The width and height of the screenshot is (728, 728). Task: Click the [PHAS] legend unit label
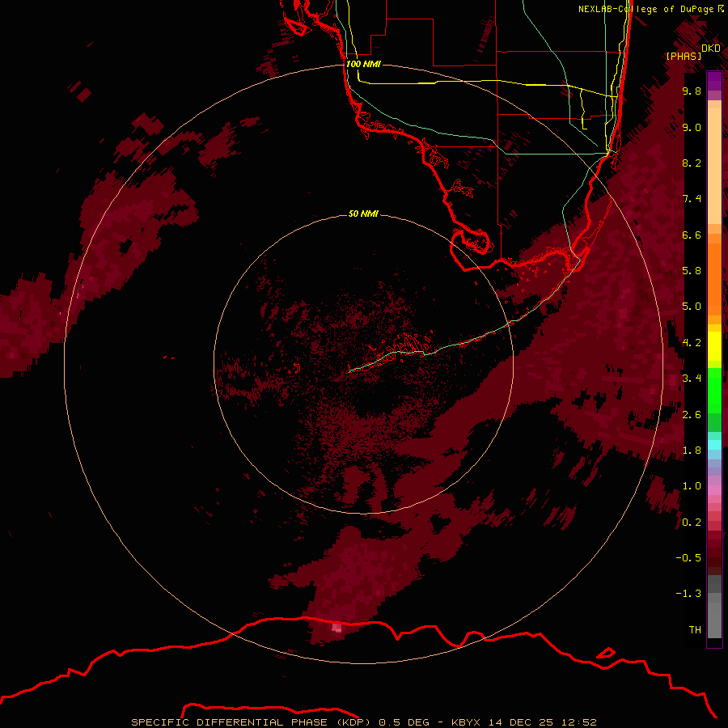(684, 57)
